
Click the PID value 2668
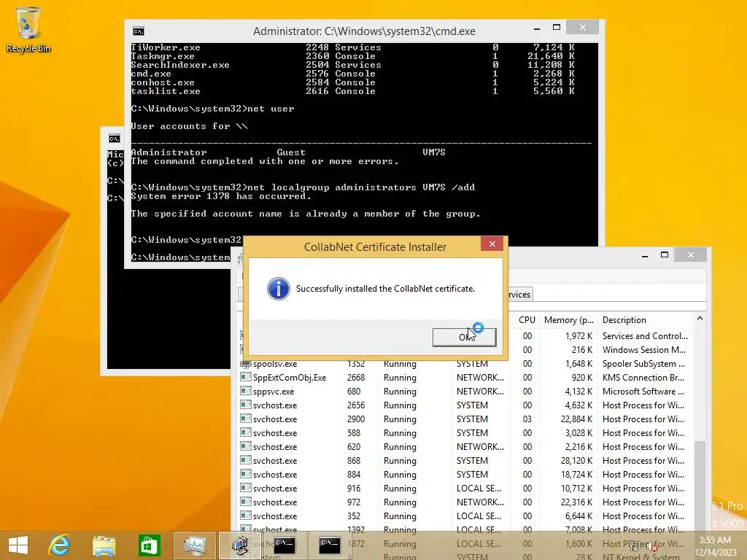pos(356,378)
